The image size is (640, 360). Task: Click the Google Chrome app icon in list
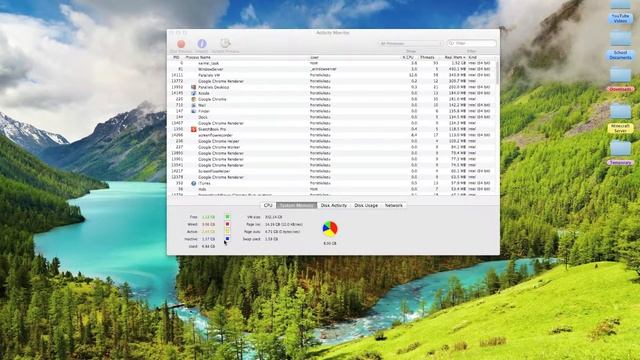[193, 99]
